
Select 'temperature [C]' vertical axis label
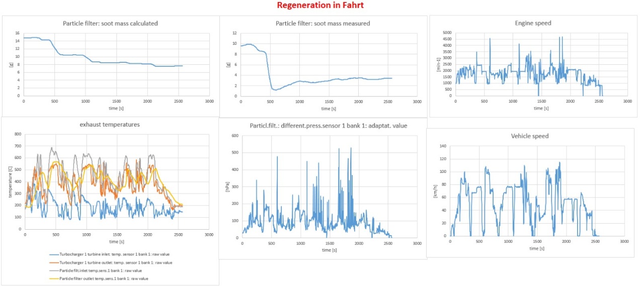coord(10,181)
